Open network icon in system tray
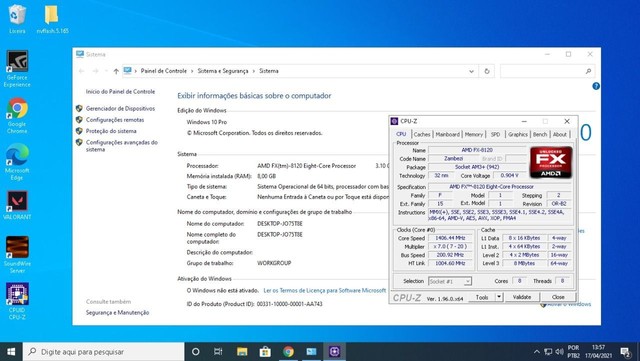 click(x=548, y=352)
